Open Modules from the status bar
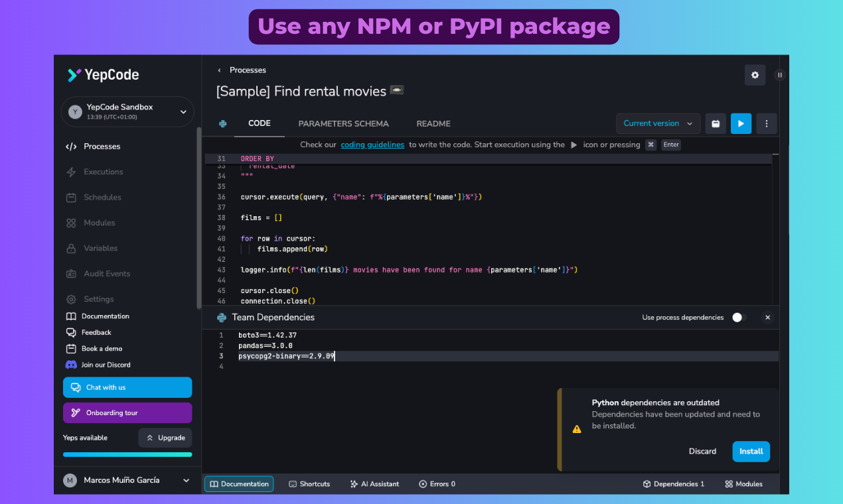 point(743,483)
